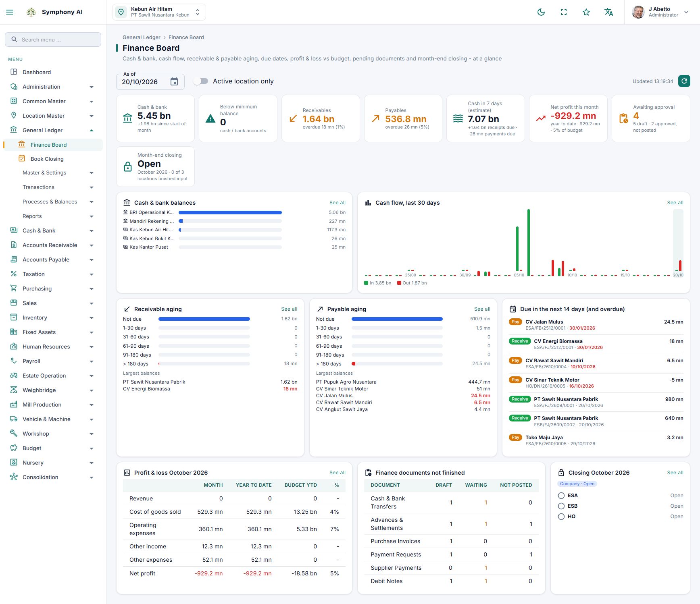Click the Search menu input field
This screenshot has width=700, height=604.
53,39
